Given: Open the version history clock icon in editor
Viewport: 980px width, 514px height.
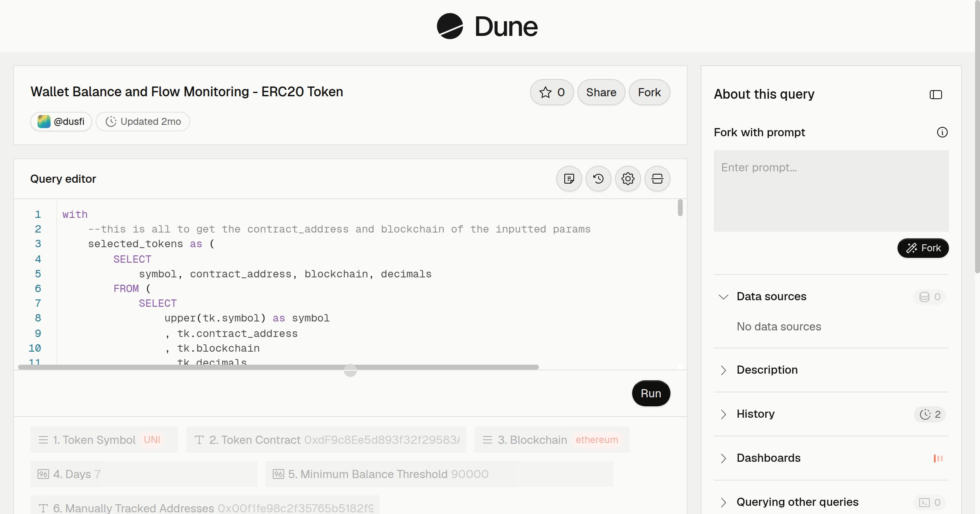Looking at the screenshot, I should 599,179.
